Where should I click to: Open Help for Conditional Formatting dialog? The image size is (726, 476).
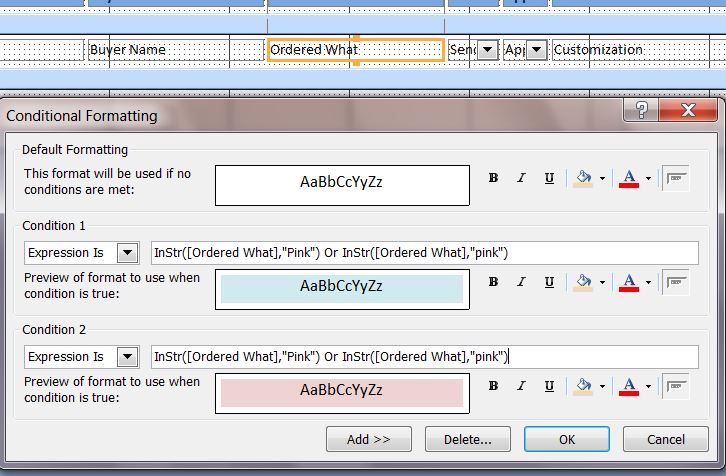pyautogui.click(x=641, y=110)
